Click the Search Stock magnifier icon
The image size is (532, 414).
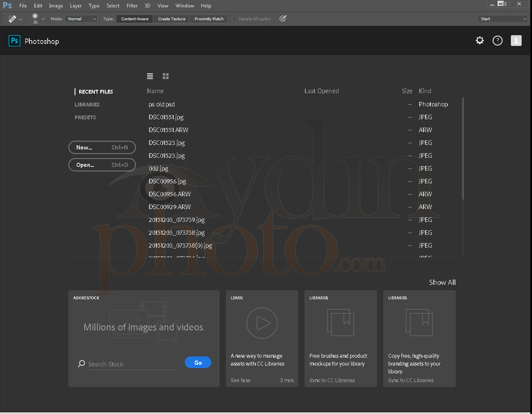[x=82, y=364]
